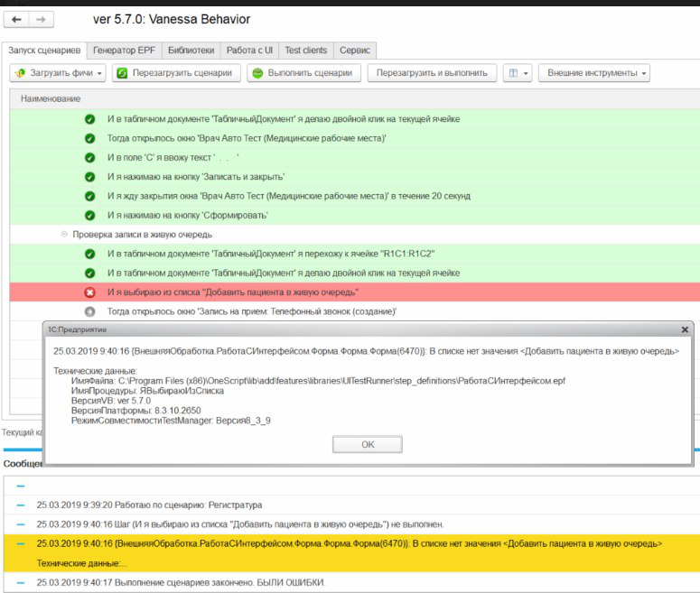Click dash icon beside 'Выполнение сценариев закончено' message

21,583
